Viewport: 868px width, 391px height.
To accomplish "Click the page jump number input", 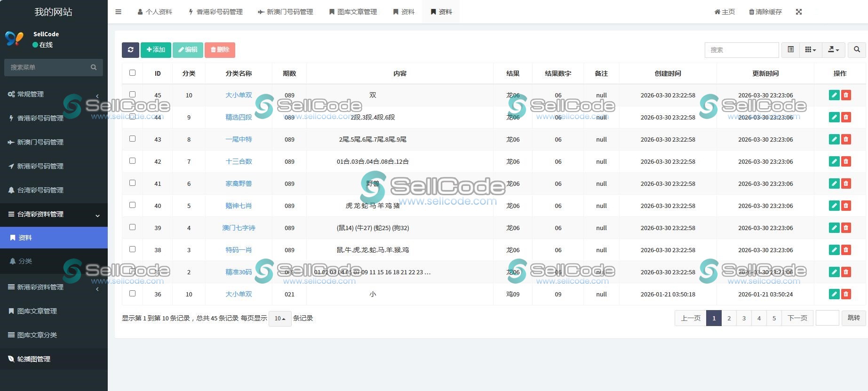I will pyautogui.click(x=828, y=318).
